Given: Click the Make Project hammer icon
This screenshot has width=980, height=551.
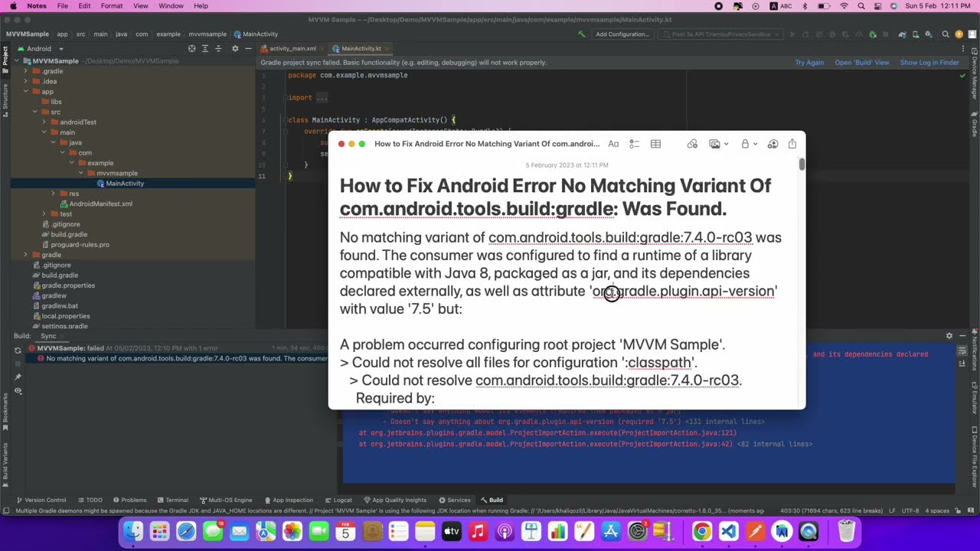Looking at the screenshot, I should tap(581, 34).
